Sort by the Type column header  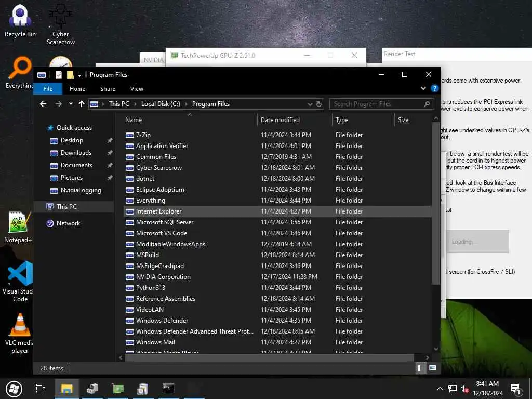click(363, 120)
